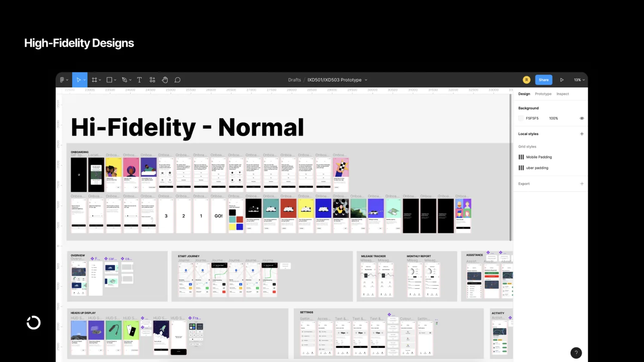Image resolution: width=644 pixels, height=362 pixels.
Task: Open file name options chevron
Action: click(366, 80)
